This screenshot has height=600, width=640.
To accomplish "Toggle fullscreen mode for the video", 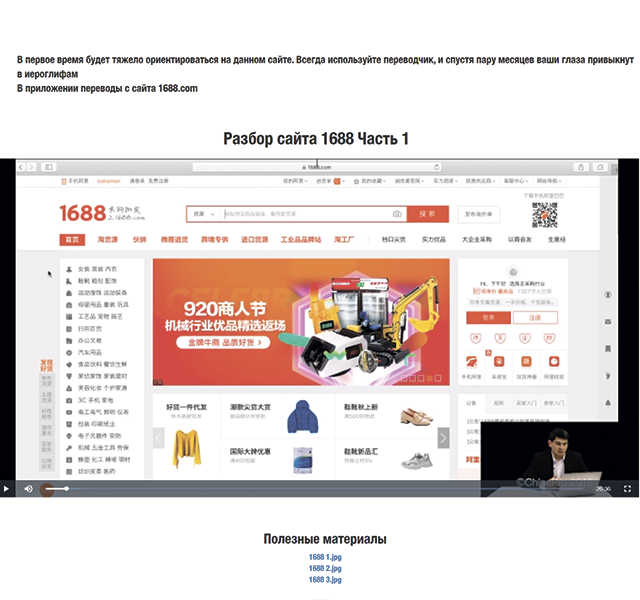I will coord(628,489).
